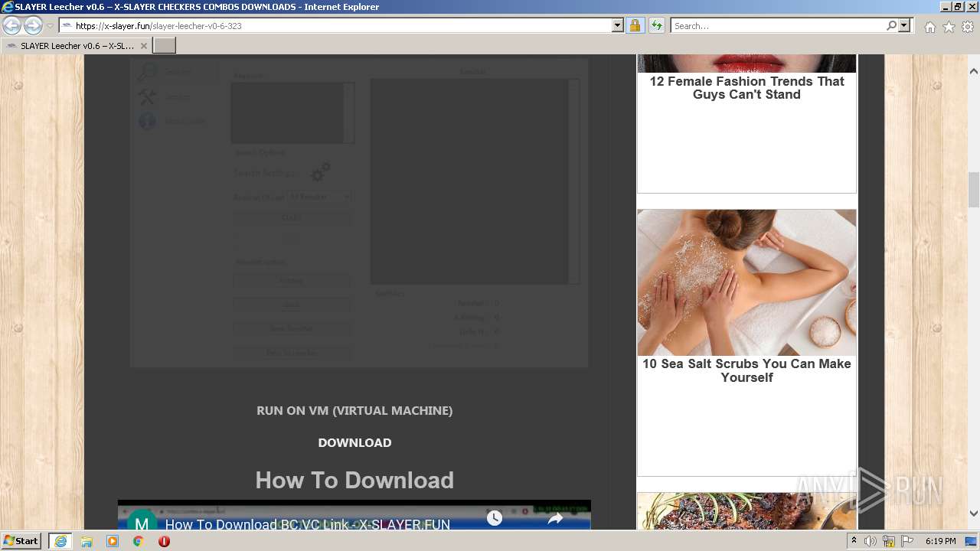The width and height of the screenshot is (980, 551).
Task: Click the 'How To Download' heading
Action: click(x=354, y=480)
